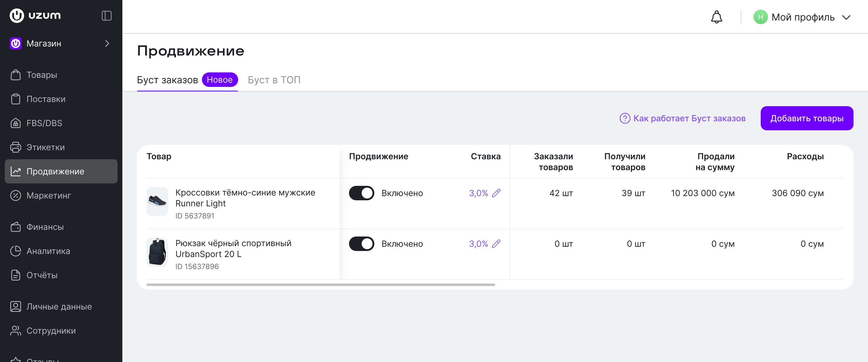This screenshot has width=868, height=362.
Task: Click sneaker product thumbnail
Action: [157, 202]
